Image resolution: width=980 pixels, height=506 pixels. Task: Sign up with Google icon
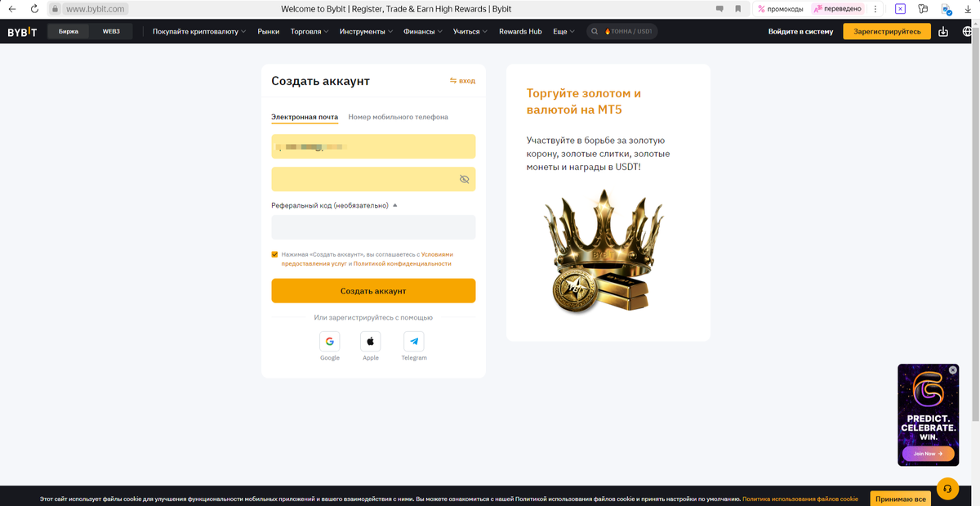tap(330, 341)
